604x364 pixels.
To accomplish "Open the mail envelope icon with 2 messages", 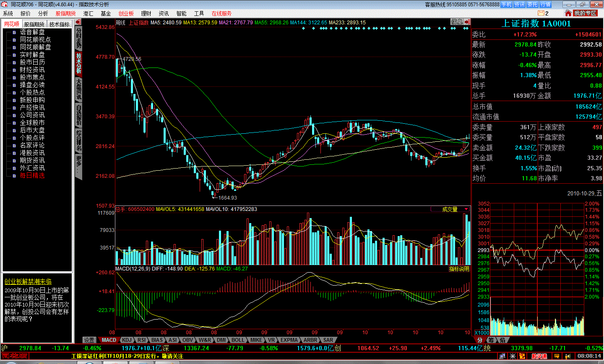I will pyautogui.click(x=541, y=13).
